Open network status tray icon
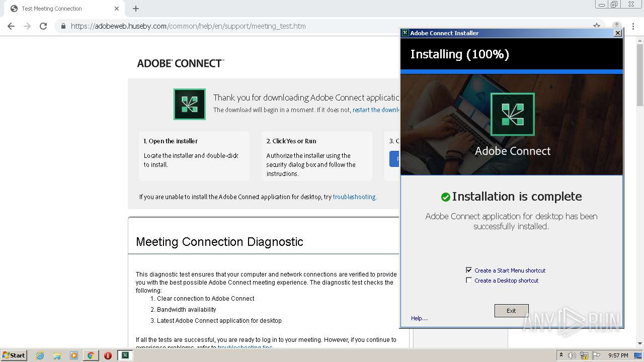644x362 pixels. click(584, 355)
